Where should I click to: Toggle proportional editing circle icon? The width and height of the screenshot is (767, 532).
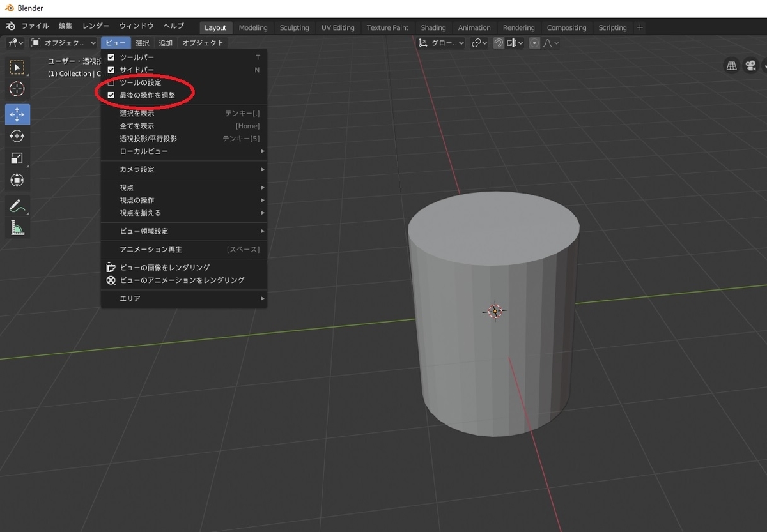(x=534, y=43)
